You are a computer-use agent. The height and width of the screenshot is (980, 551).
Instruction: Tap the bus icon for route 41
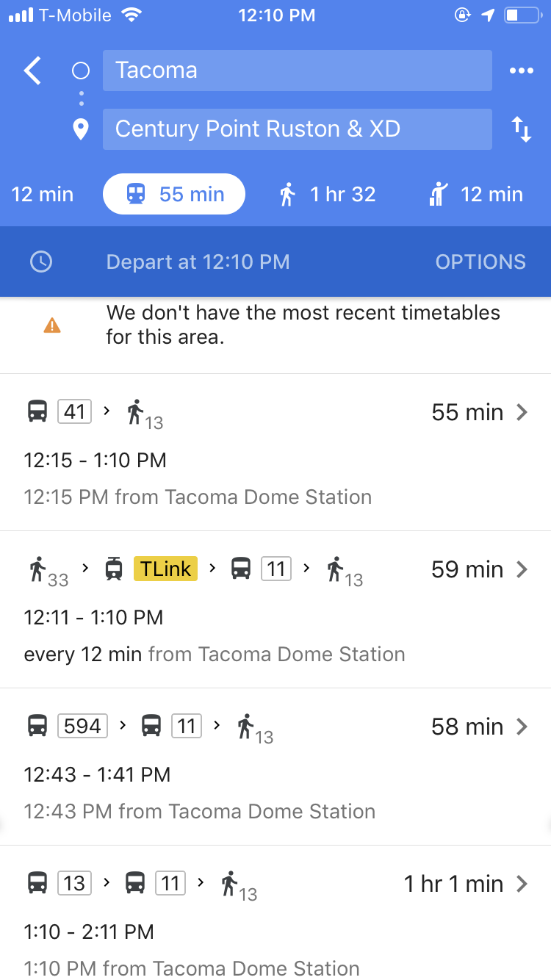[x=37, y=411]
